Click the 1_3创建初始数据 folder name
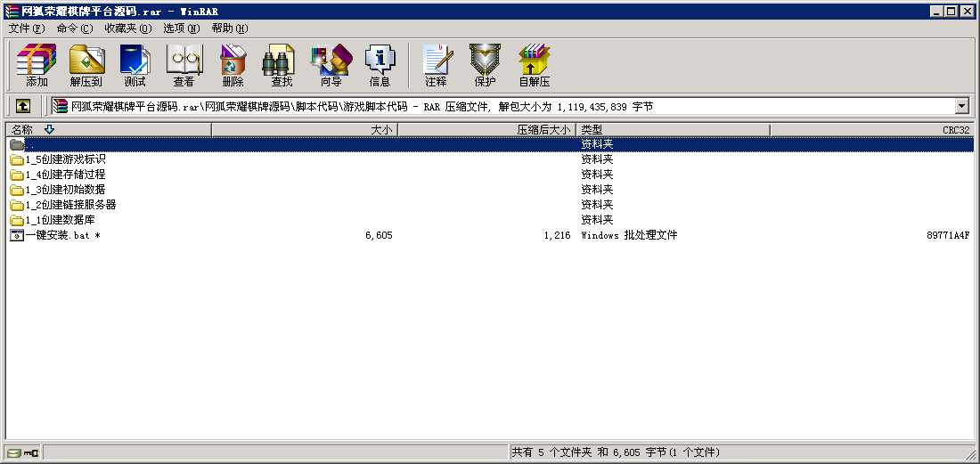The width and height of the screenshot is (980, 464). click(66, 190)
